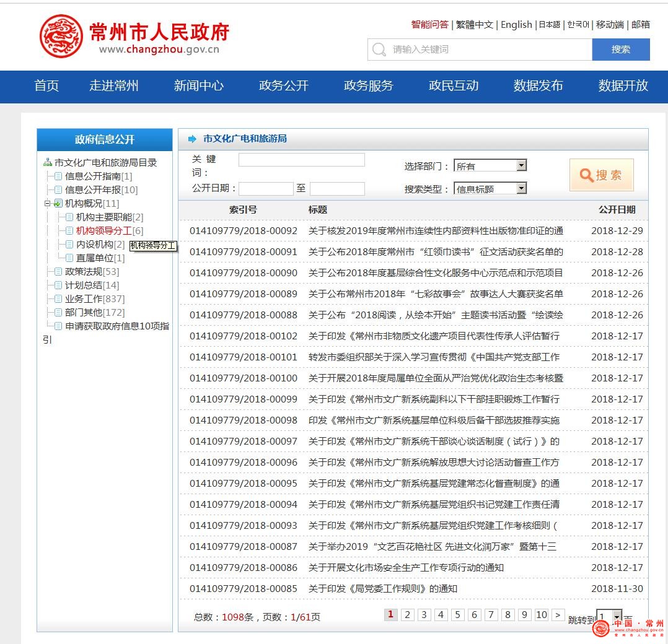Click the Changzhou government dragon logo

click(x=61, y=37)
